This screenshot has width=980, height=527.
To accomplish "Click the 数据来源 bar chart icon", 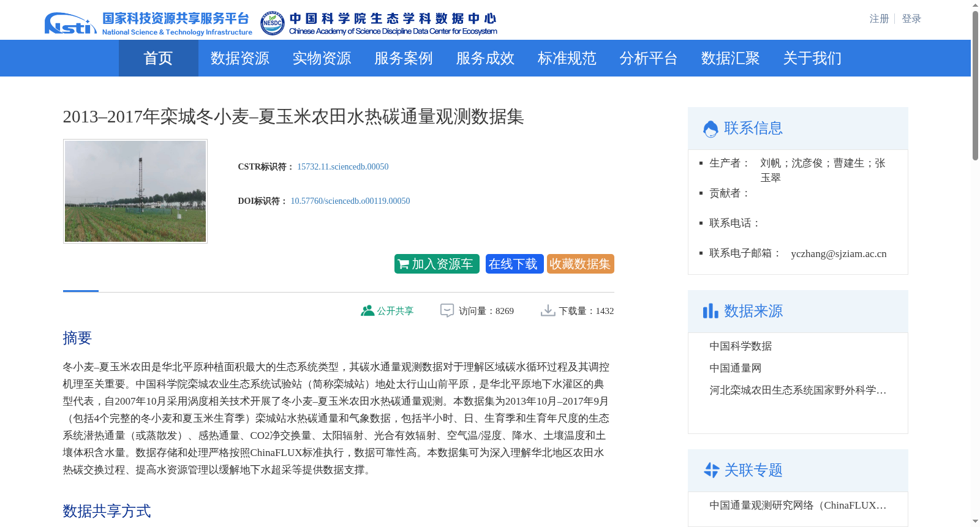I will tap(710, 311).
